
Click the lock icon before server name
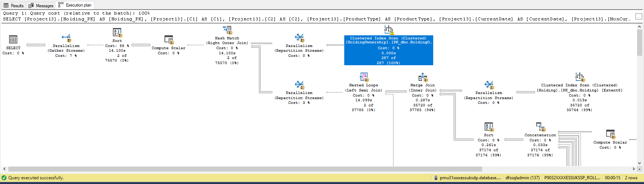[436, 178]
